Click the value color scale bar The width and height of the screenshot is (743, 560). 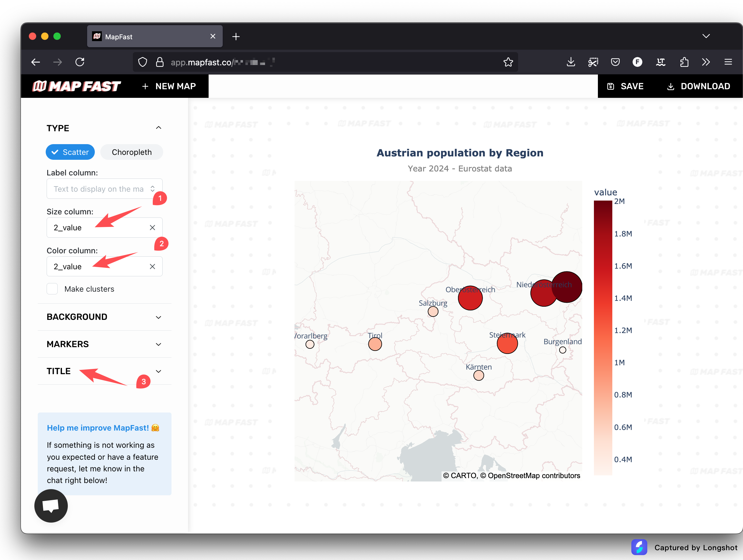tap(603, 338)
